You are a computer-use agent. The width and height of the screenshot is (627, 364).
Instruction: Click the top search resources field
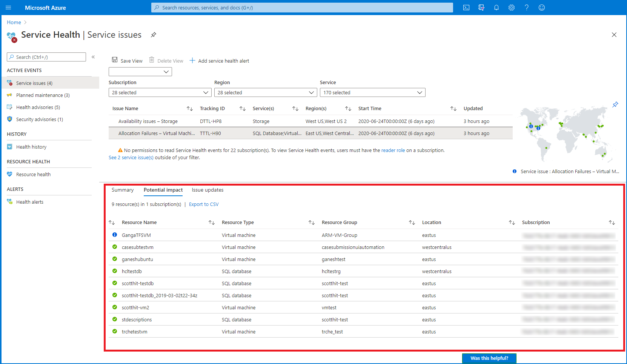[302, 8]
